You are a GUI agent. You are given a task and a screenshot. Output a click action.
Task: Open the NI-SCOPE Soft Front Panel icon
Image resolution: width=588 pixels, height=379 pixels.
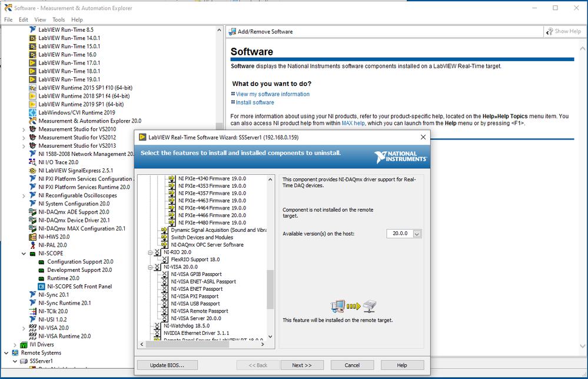[x=41, y=287]
